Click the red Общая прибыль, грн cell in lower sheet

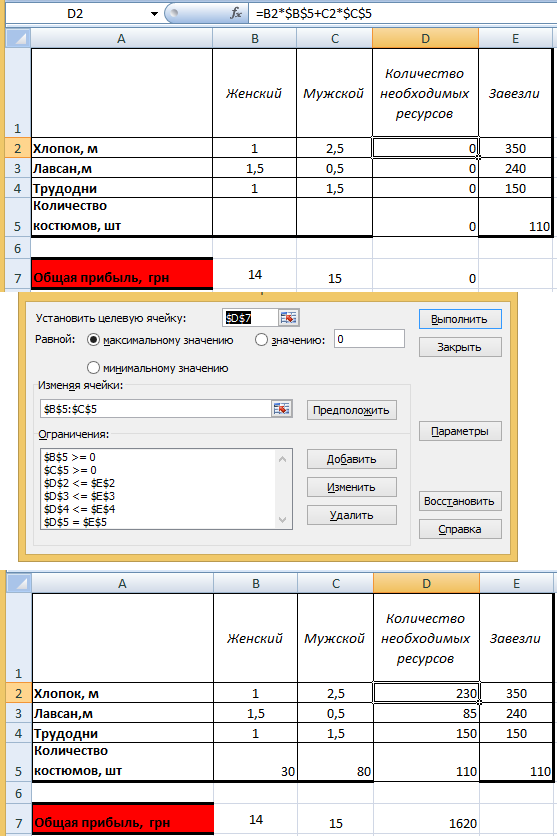coord(123,819)
